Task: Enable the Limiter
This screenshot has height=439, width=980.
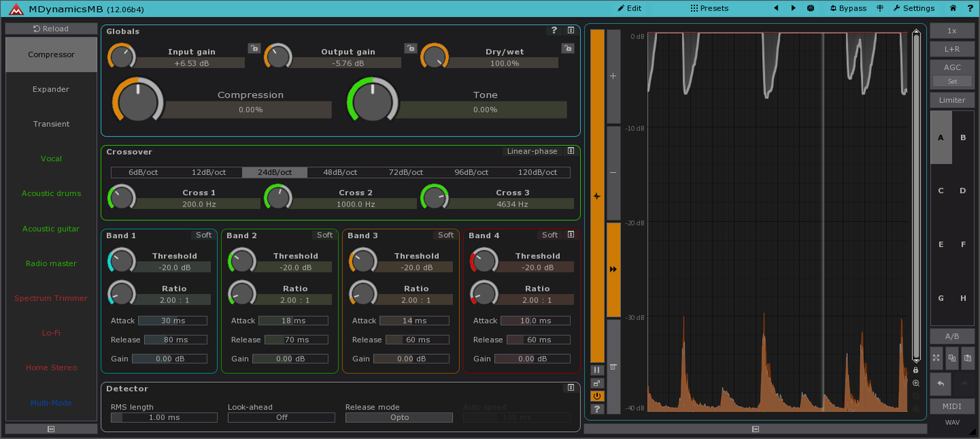Action: point(952,100)
